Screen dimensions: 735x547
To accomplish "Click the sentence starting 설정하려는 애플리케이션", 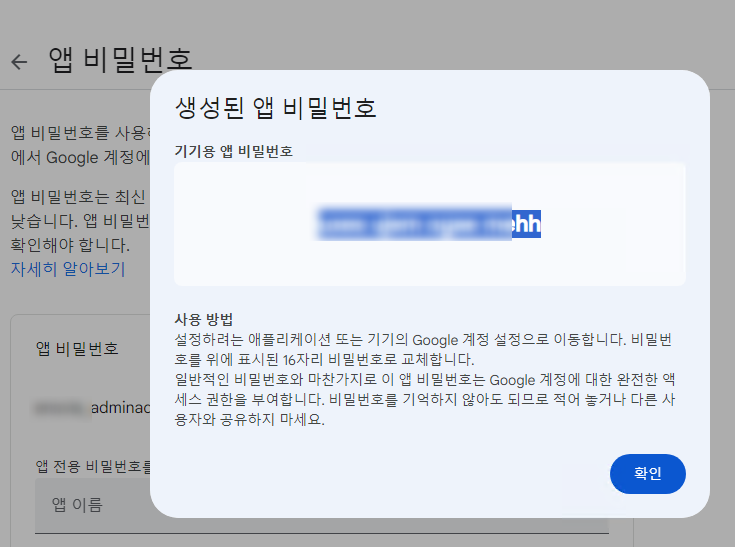I will (x=423, y=349).
